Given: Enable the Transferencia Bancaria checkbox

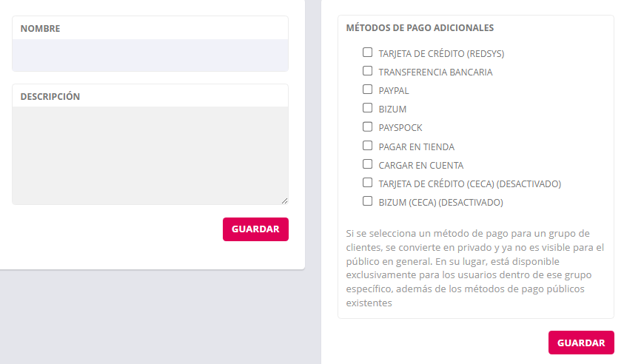Looking at the screenshot, I should click(367, 71).
